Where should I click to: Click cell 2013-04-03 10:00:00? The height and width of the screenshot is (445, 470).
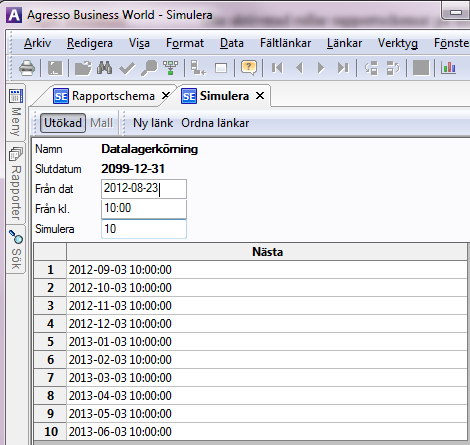click(267, 396)
